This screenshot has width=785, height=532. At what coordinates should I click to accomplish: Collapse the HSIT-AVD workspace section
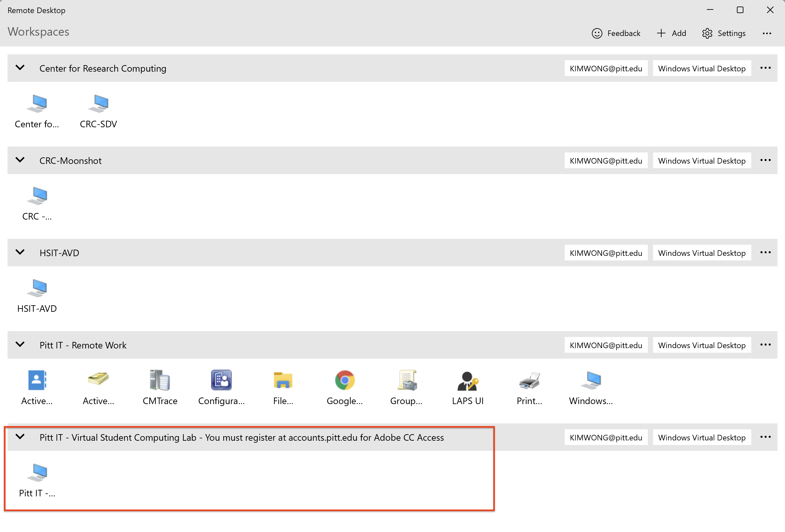coord(20,252)
